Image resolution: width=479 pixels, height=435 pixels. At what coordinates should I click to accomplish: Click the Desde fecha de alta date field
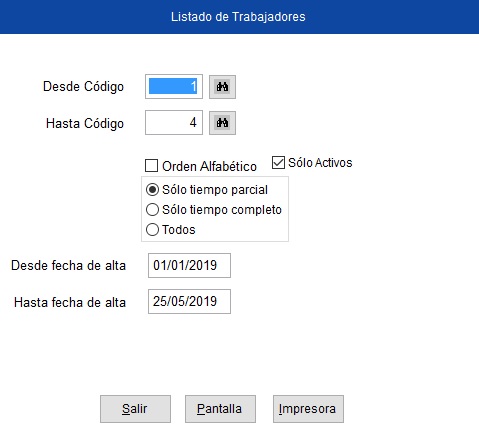coord(189,265)
